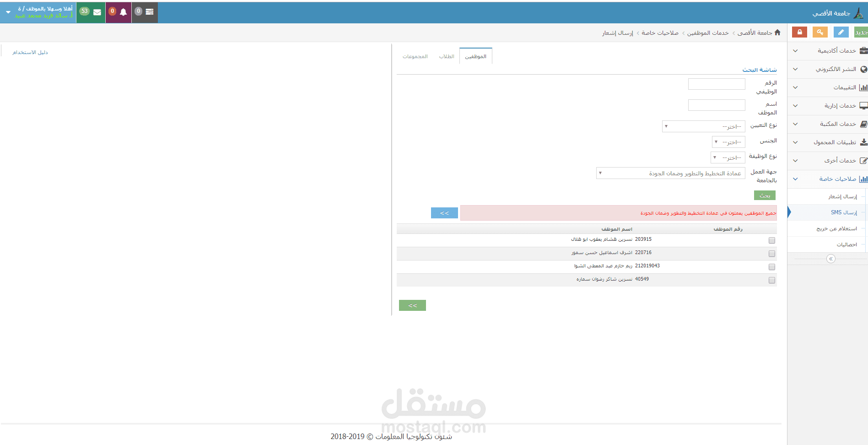Switch to the المجموعات tab
This screenshot has height=445, width=868.
click(415, 56)
